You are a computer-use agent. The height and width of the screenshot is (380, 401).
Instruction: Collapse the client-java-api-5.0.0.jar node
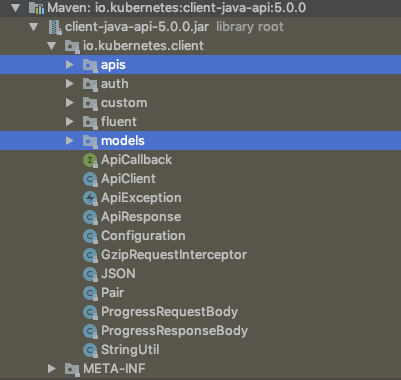[34, 27]
